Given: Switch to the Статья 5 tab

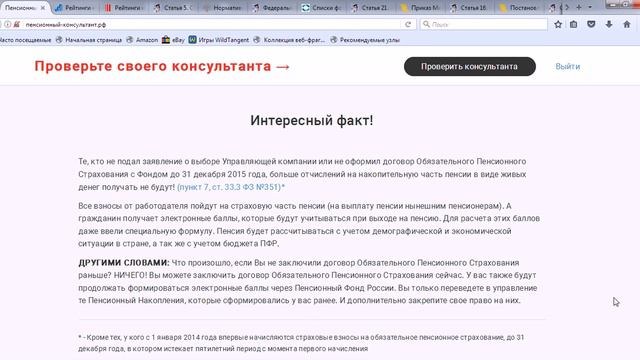Looking at the screenshot, I should [x=173, y=8].
